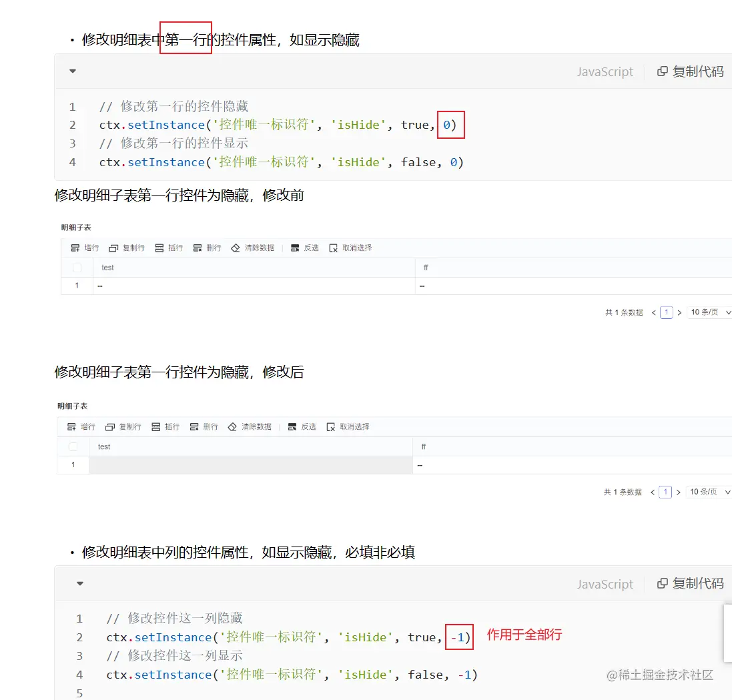Click 共 1 条数据 under the 修改后 table
The image size is (732, 700).
623,492
